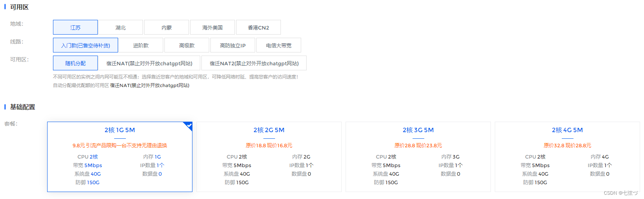
Task: Click the 套餐: label
Action: pyautogui.click(x=11, y=124)
